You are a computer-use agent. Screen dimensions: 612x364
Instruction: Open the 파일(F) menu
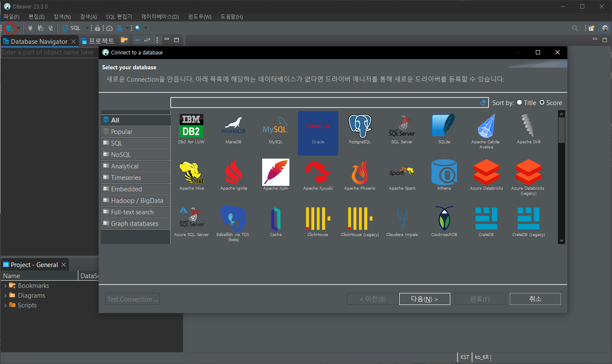pos(11,17)
